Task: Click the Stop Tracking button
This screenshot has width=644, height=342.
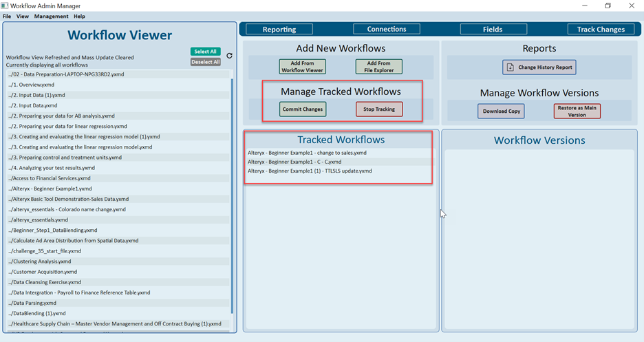Action: [379, 109]
